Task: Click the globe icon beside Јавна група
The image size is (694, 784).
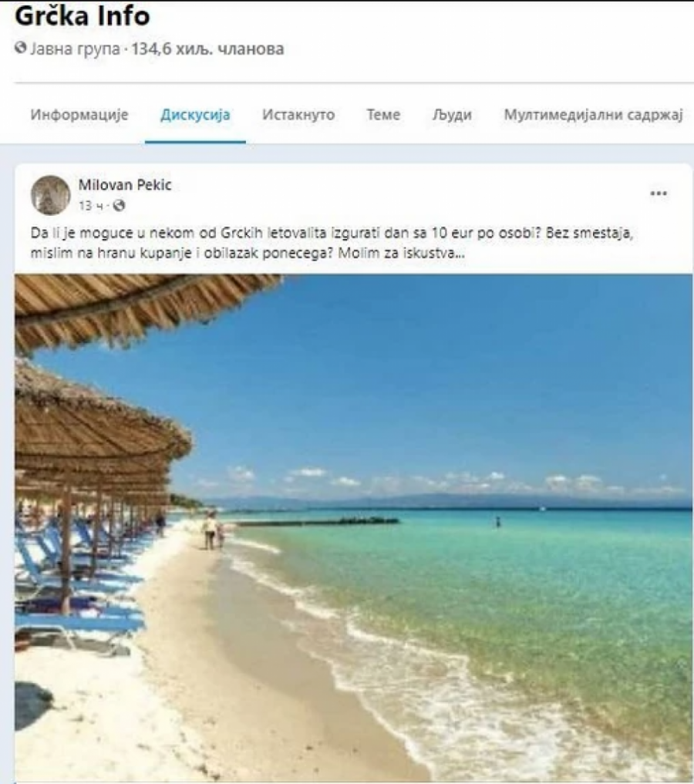Action: tap(21, 48)
